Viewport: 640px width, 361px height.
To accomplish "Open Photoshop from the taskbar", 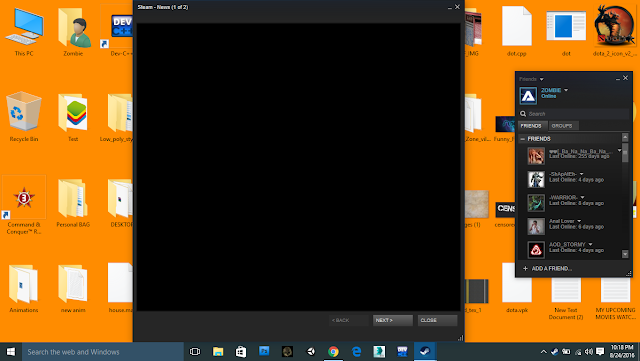I will (x=264, y=352).
